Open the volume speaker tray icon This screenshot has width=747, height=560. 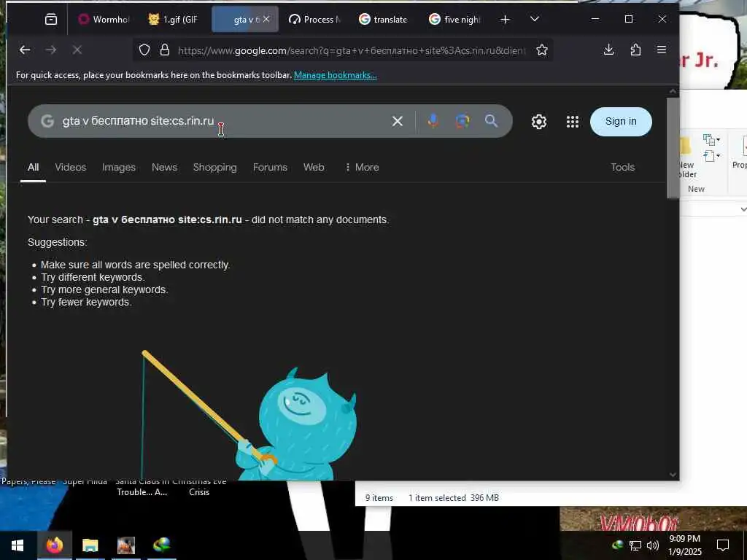tap(653, 545)
